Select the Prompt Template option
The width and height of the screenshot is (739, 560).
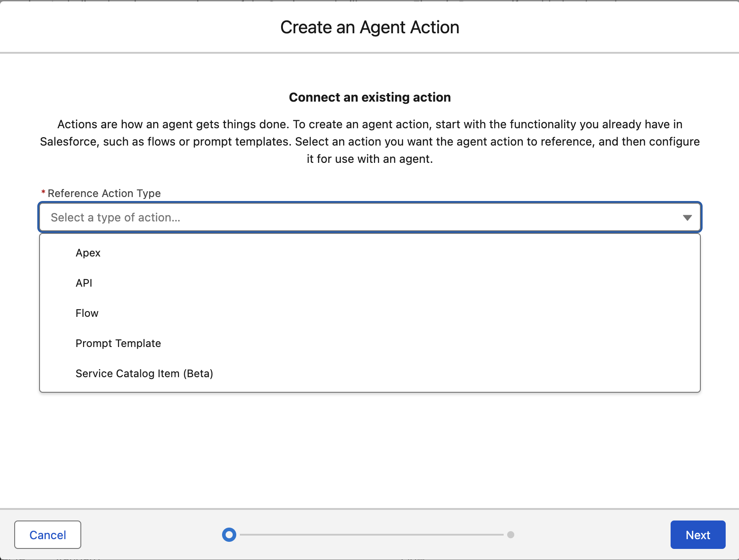point(118,343)
